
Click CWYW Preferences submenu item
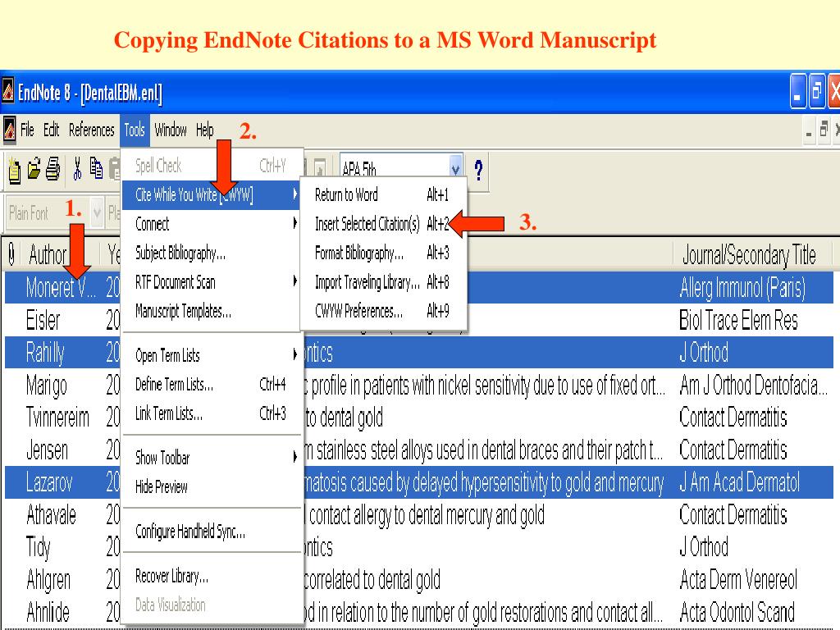(382, 311)
